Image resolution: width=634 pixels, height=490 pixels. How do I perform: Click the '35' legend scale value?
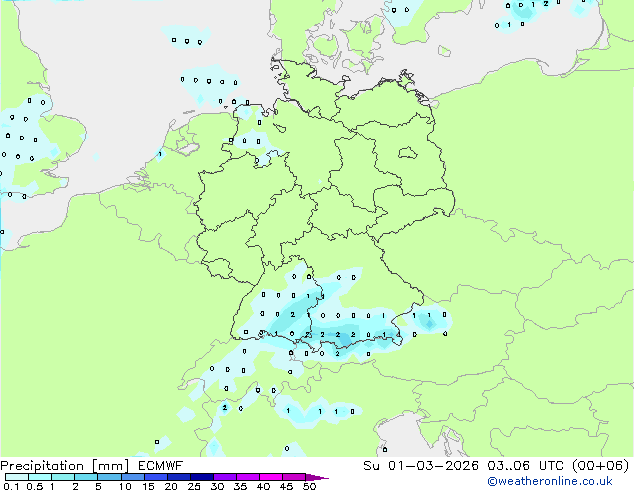(240, 486)
